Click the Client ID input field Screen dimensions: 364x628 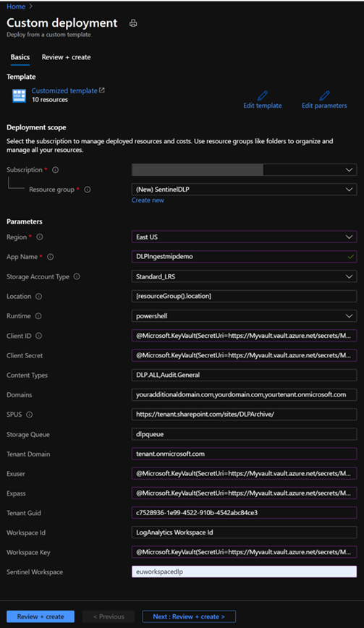click(244, 336)
